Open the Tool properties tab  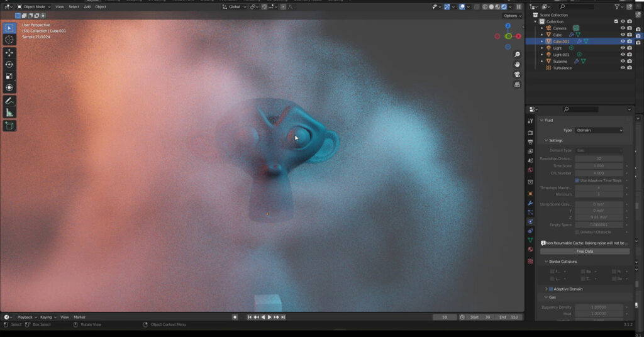[530, 121]
